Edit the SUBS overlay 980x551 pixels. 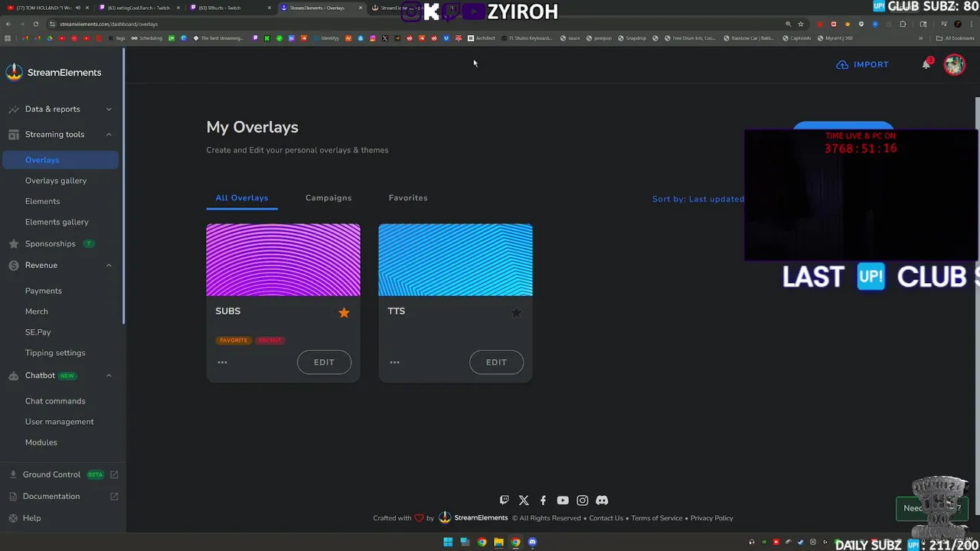click(x=324, y=362)
